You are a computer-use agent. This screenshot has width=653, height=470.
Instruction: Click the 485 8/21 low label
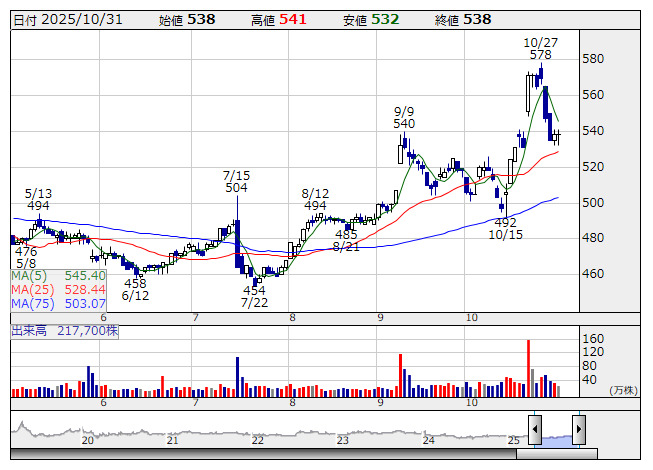click(x=346, y=241)
